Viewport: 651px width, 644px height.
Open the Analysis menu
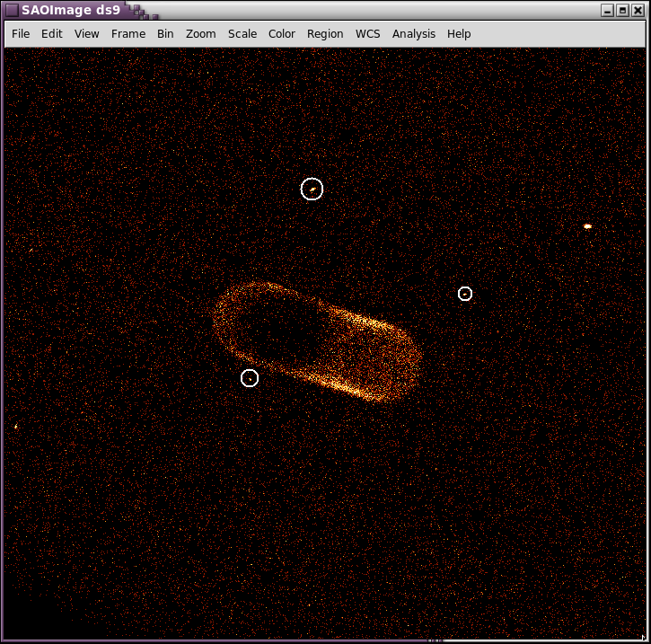(x=414, y=33)
